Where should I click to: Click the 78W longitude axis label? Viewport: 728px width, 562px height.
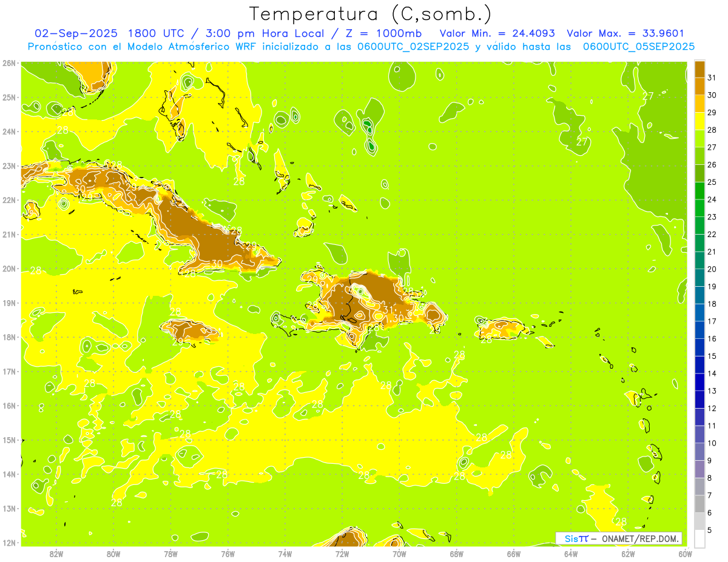click(170, 554)
